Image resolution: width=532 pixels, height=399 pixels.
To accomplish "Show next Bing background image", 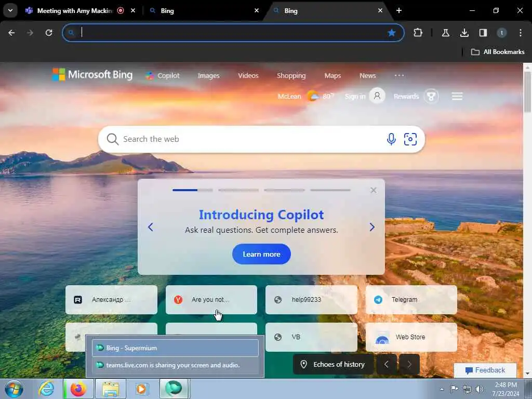I will 409,364.
